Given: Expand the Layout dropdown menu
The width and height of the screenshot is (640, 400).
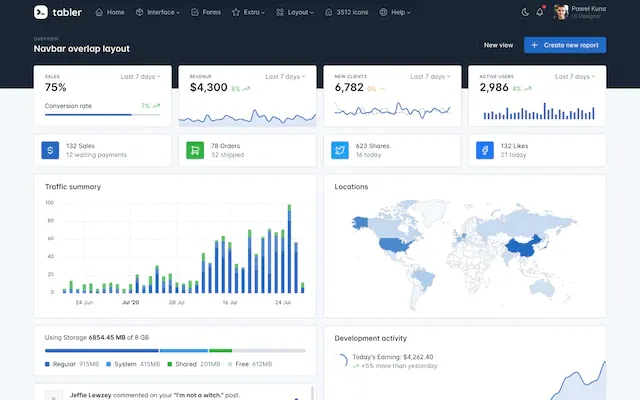Looking at the screenshot, I should point(295,12).
